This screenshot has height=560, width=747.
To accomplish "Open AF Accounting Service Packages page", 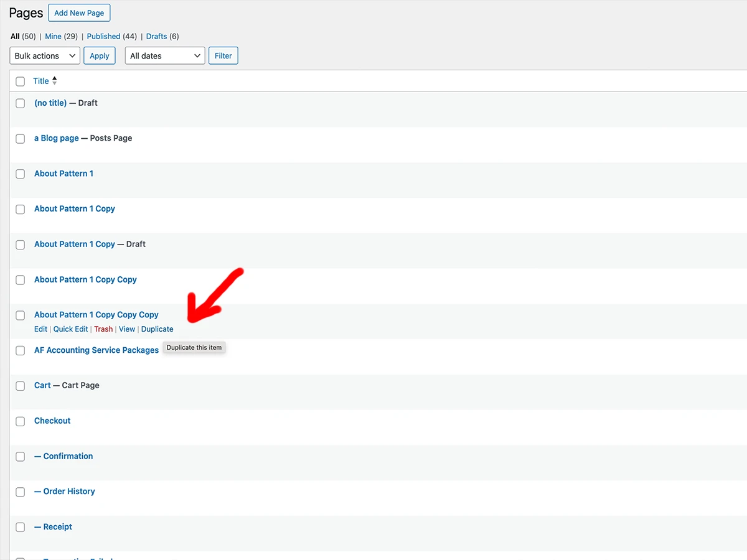I will pos(96,350).
